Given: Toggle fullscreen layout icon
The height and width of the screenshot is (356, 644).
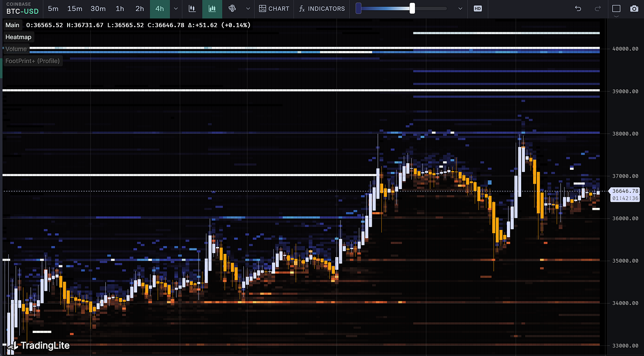Looking at the screenshot, I should [x=616, y=9].
